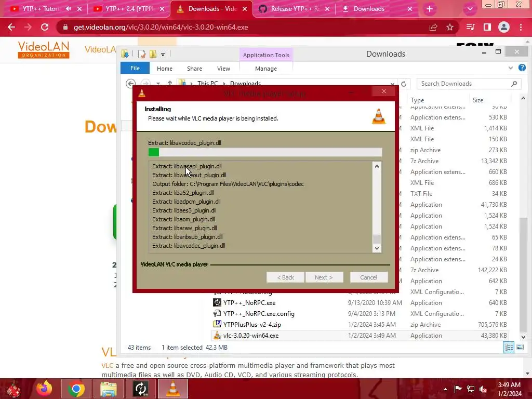The height and width of the screenshot is (399, 532).
Task: Sort by the Type column header
Action: pyautogui.click(x=418, y=100)
